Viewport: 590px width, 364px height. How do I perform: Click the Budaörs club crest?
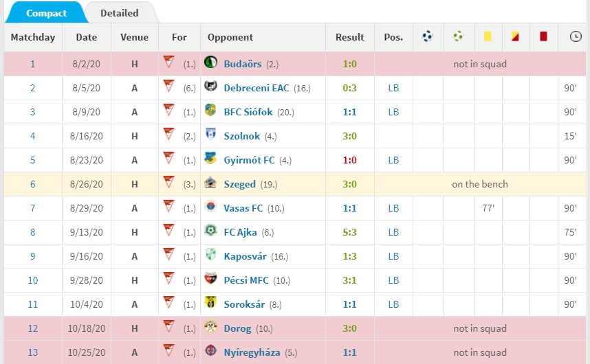click(210, 62)
